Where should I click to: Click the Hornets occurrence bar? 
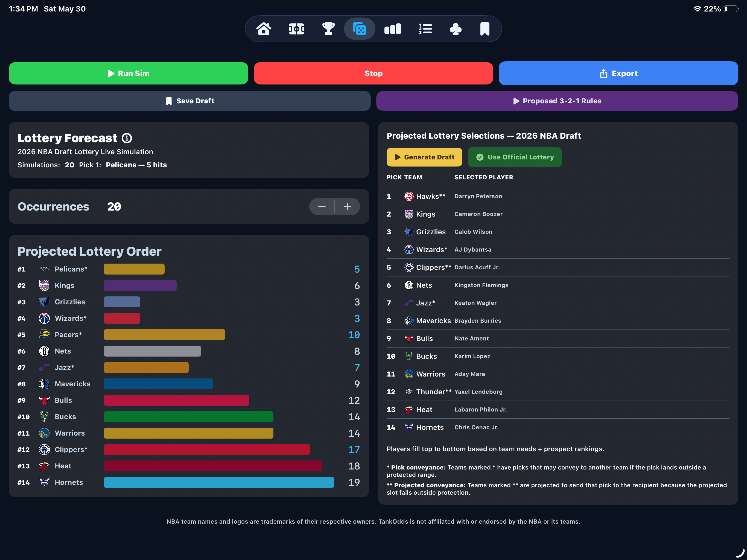(x=219, y=482)
